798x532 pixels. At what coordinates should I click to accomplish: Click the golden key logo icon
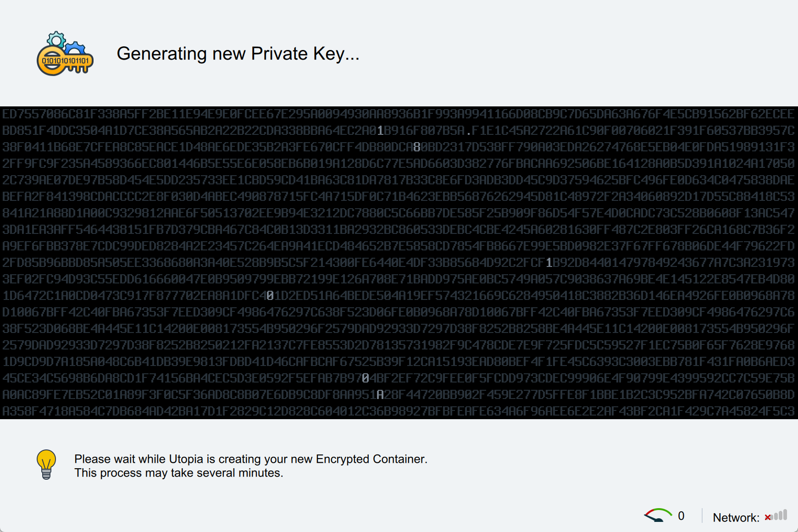(x=65, y=54)
